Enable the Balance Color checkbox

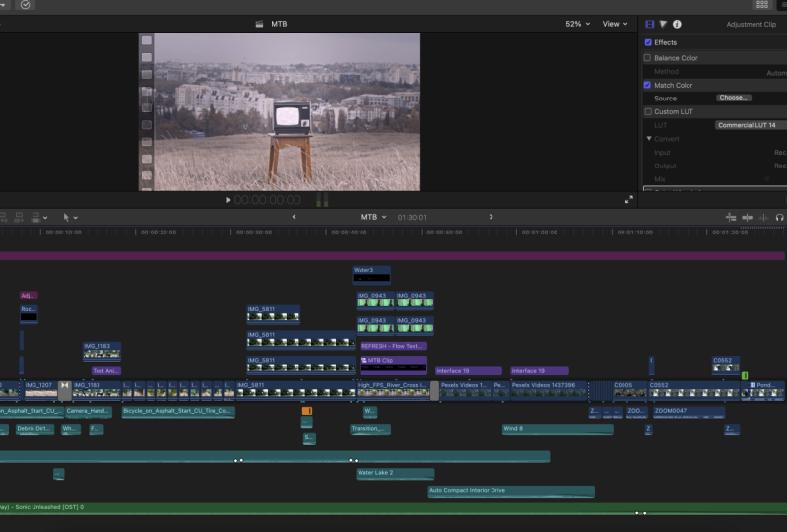click(x=648, y=58)
